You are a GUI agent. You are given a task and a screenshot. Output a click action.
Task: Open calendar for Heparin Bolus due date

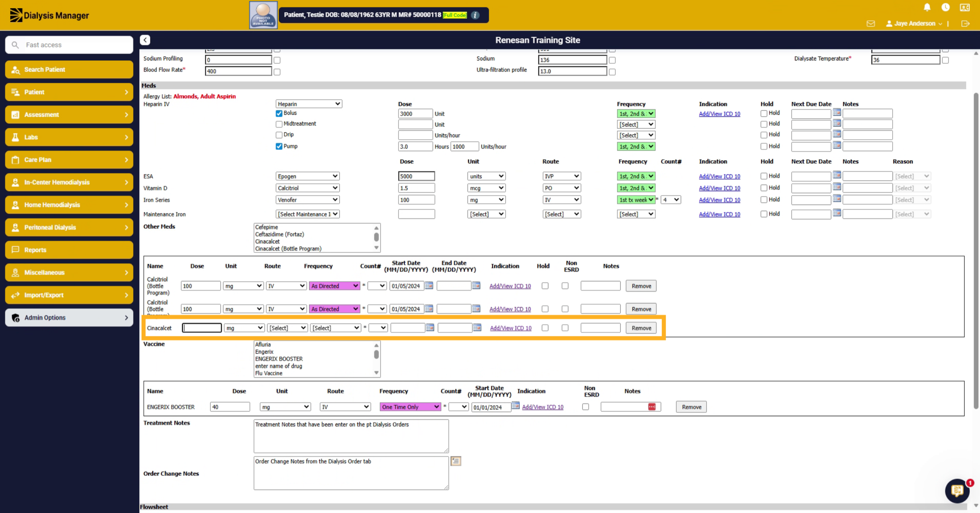[x=837, y=112]
